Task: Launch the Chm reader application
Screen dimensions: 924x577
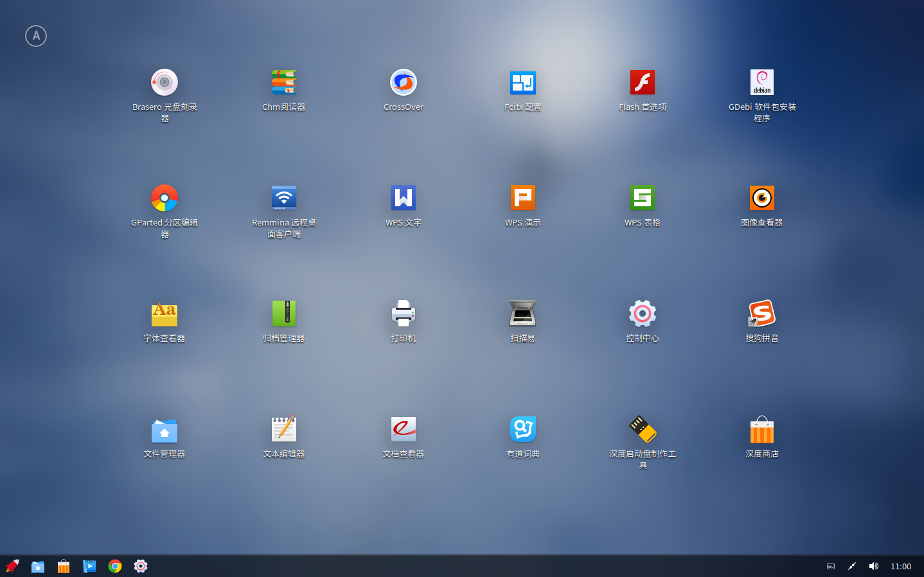Action: [x=283, y=83]
